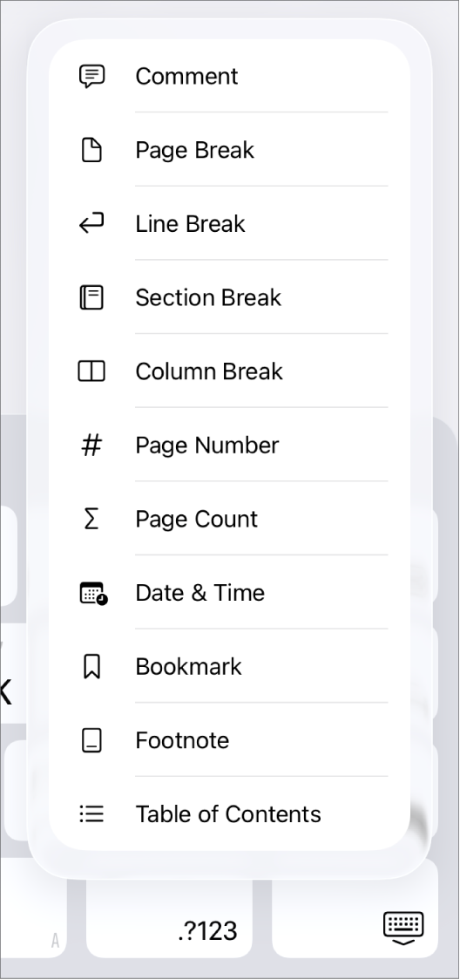Screen dimensions: 460x980
Task: Insert a Comment from the menu
Action: click(229, 76)
